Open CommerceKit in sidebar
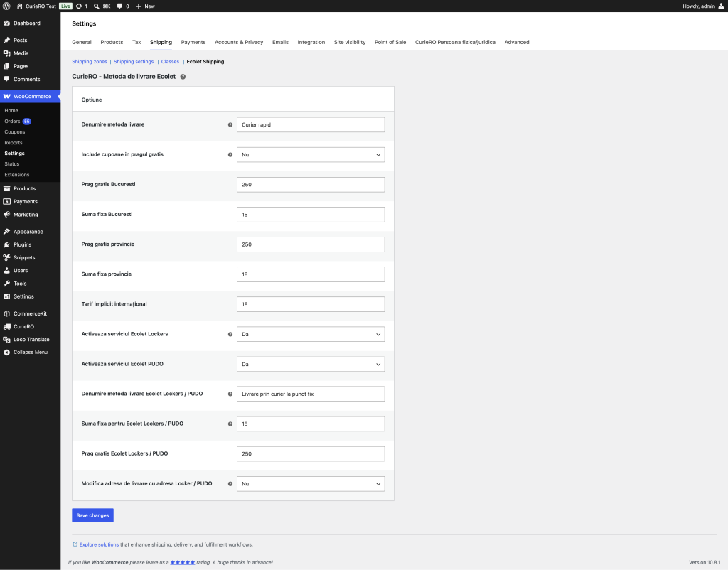 [x=30, y=313]
